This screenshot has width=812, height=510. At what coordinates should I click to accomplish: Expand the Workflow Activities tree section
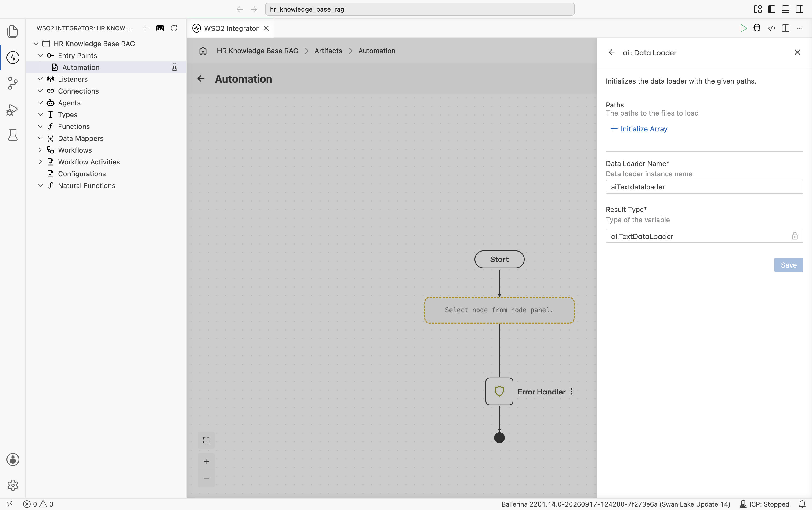click(40, 161)
